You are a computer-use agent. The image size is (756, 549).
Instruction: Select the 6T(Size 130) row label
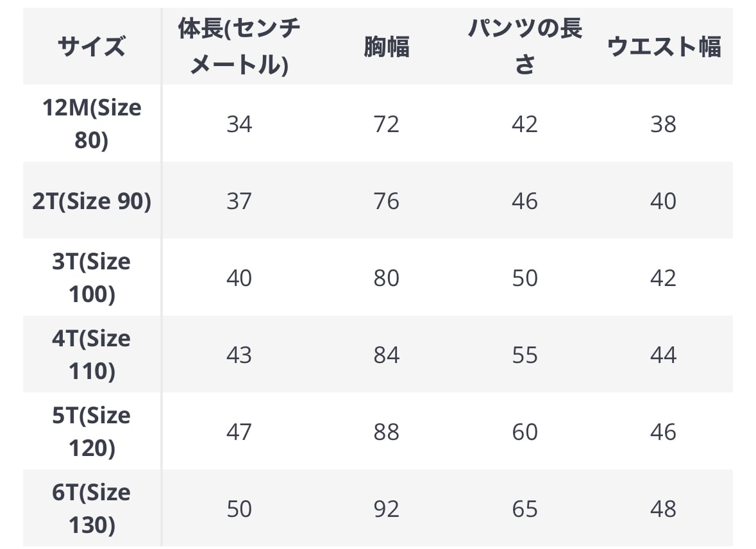[92, 509]
